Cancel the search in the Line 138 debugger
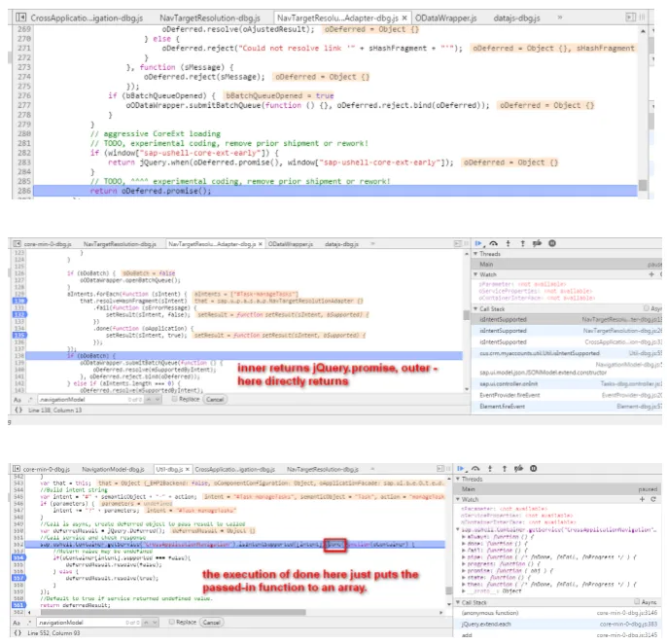The width and height of the screenshot is (667, 644). (x=215, y=400)
